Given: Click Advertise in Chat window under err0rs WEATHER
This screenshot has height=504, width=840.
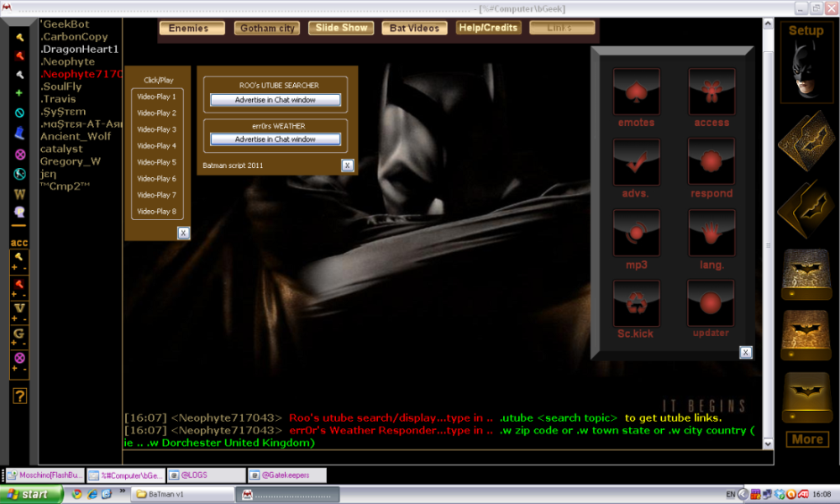Looking at the screenshot, I should tap(276, 139).
